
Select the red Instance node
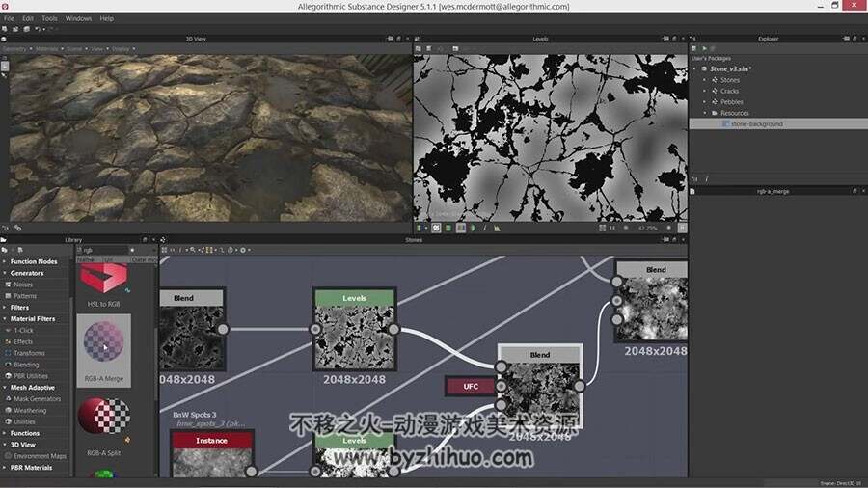click(x=212, y=453)
